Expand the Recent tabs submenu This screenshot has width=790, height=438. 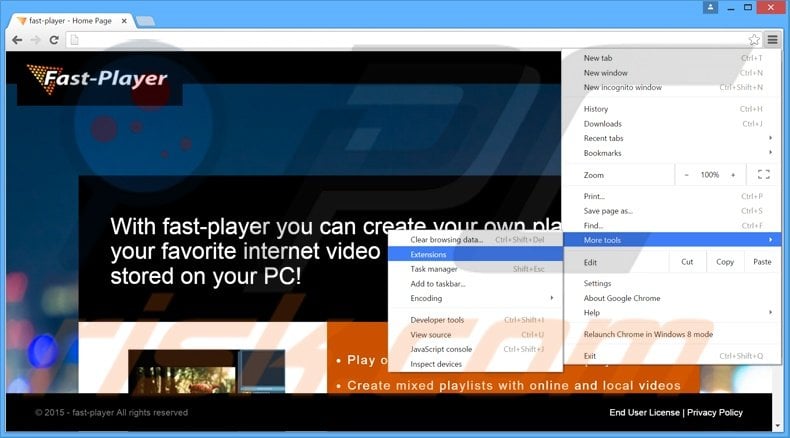(x=672, y=138)
